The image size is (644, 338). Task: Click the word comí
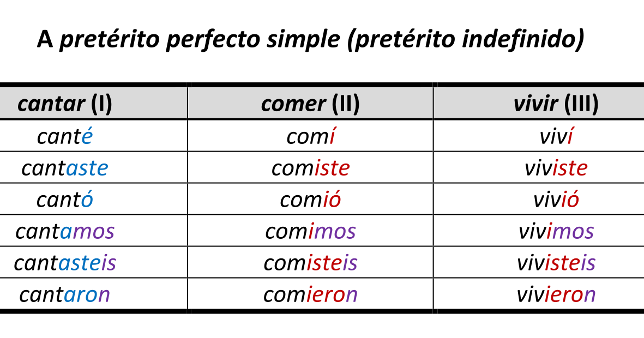[x=310, y=136]
